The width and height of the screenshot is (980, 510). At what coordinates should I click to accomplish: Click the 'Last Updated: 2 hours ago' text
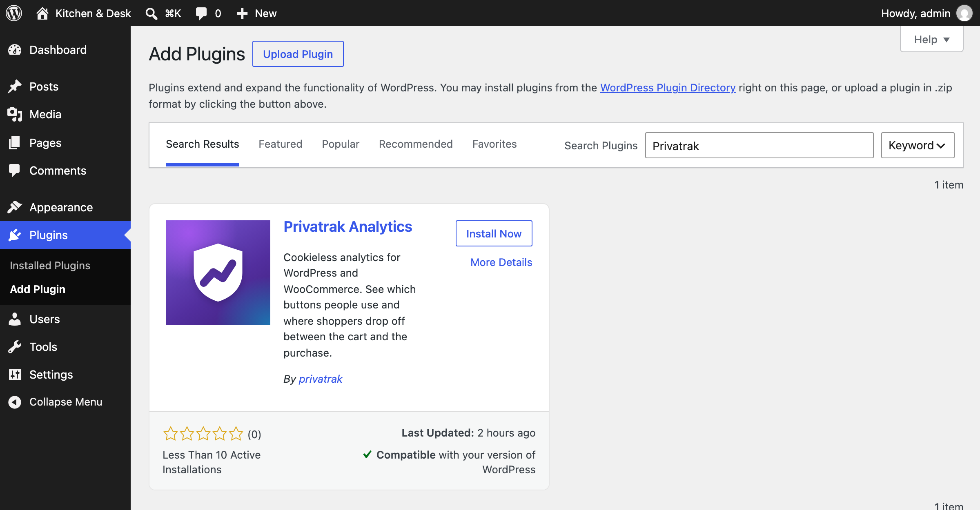click(468, 433)
